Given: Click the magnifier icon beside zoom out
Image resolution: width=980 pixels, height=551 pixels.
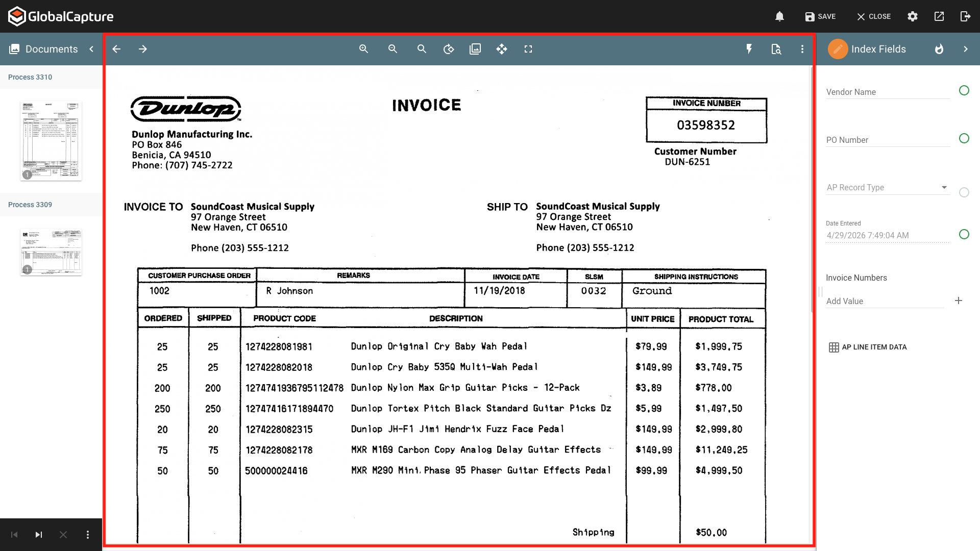Looking at the screenshot, I should [x=422, y=49].
